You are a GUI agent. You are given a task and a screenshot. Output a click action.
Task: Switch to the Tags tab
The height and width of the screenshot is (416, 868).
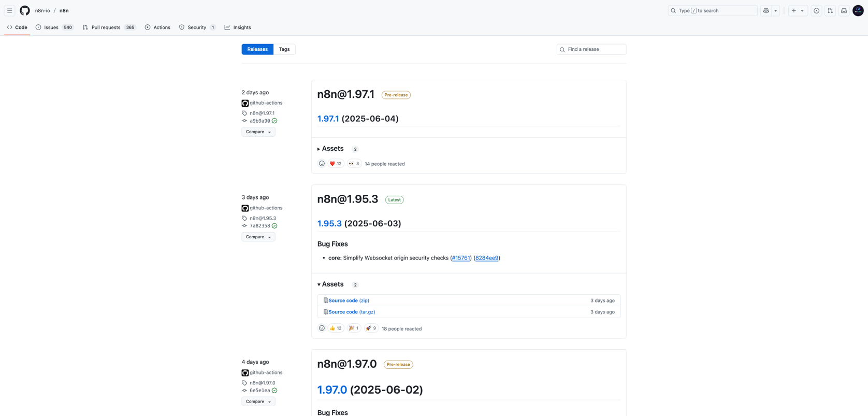click(284, 49)
